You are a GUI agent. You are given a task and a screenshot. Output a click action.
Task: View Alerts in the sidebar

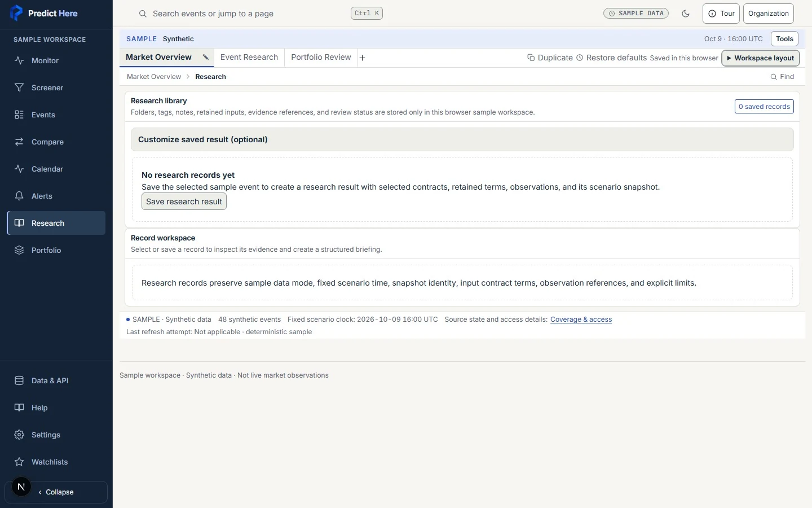click(x=56, y=196)
